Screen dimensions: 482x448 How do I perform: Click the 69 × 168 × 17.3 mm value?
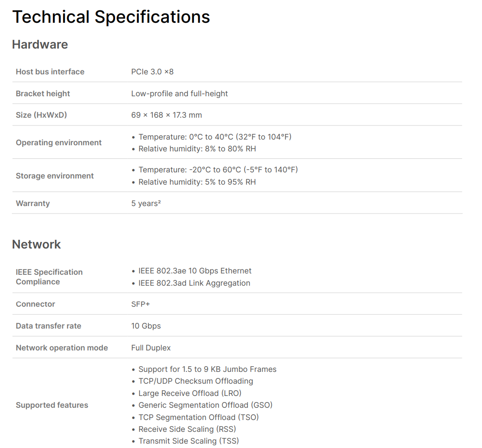167,115
